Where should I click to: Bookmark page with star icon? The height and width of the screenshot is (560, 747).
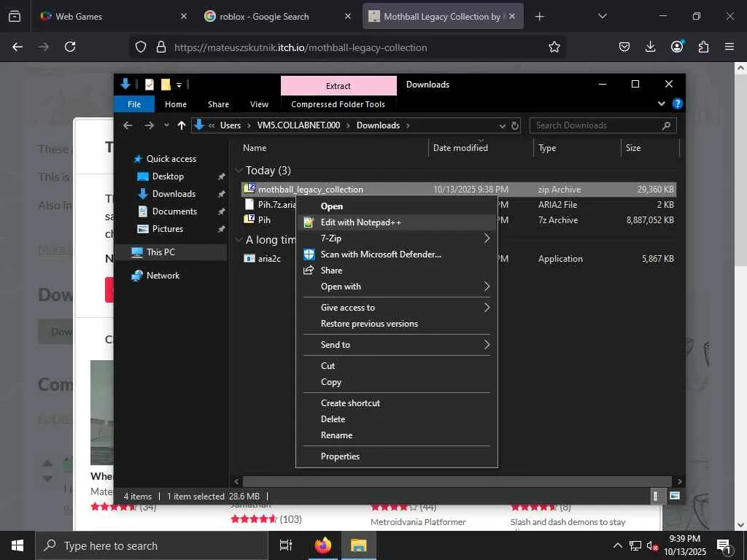click(554, 47)
